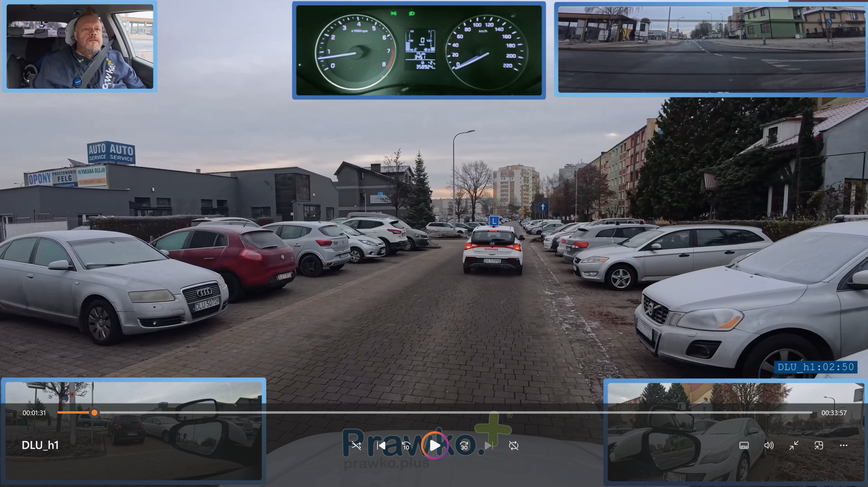Click elapsed time 00:01:31 label
The height and width of the screenshot is (487, 868).
coord(34,413)
